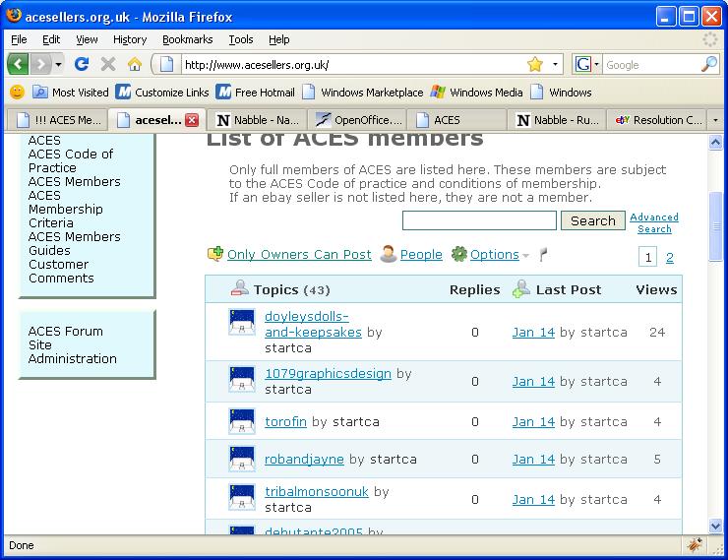Image resolution: width=728 pixels, height=560 pixels.
Task: Close the active acesellers tab
Action: [x=192, y=120]
